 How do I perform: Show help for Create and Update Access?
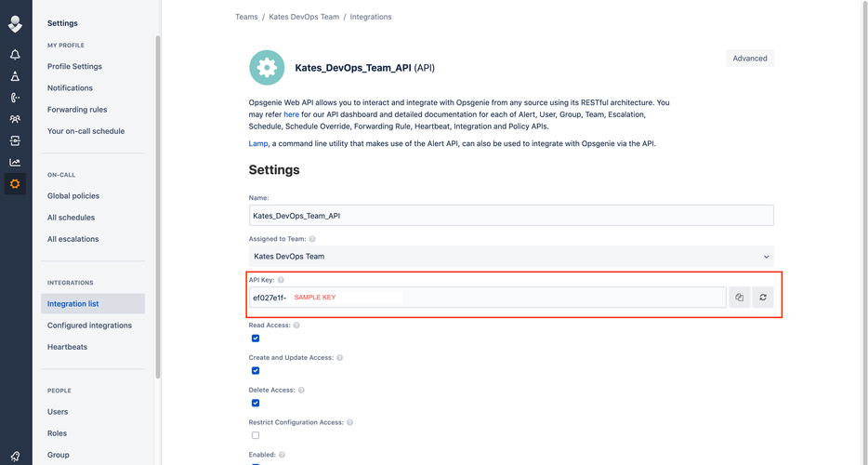tap(340, 357)
